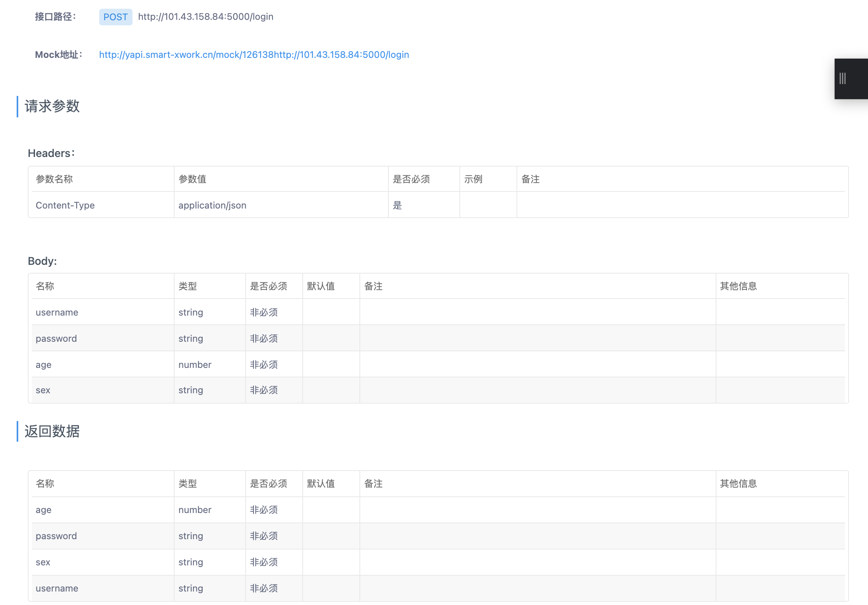868x605 pixels.
Task: Click password row in Body table
Action: click(56, 339)
